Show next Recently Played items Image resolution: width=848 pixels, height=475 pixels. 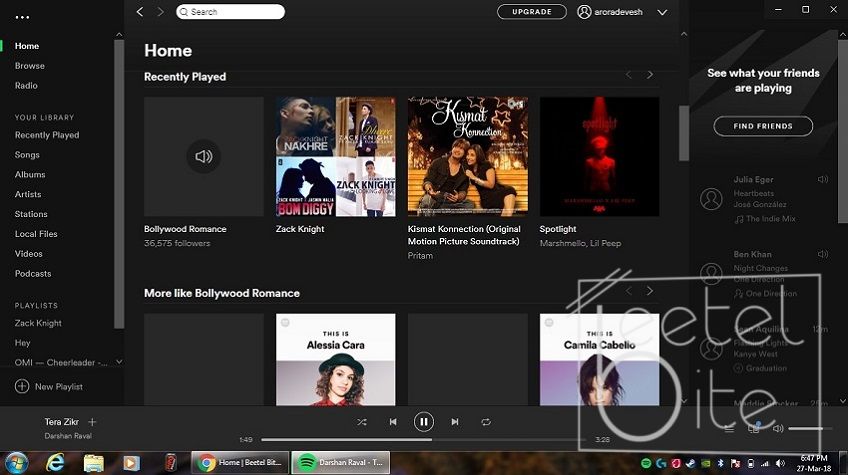tap(650, 75)
